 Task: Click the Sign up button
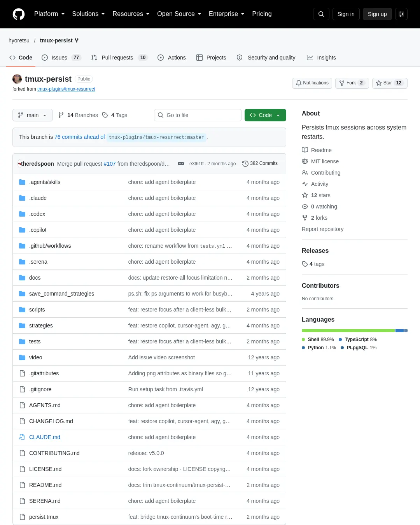pyautogui.click(x=377, y=14)
